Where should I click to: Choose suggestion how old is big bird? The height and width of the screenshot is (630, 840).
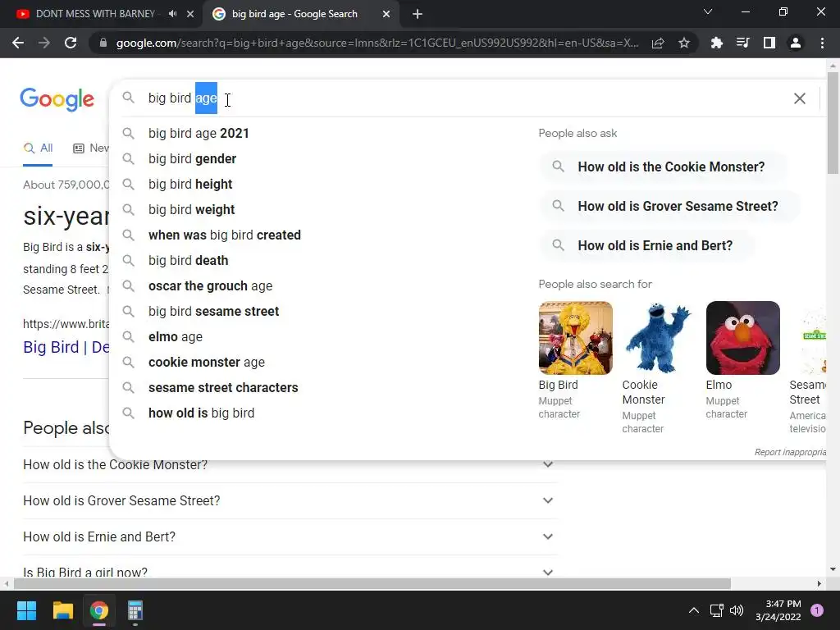click(x=201, y=413)
